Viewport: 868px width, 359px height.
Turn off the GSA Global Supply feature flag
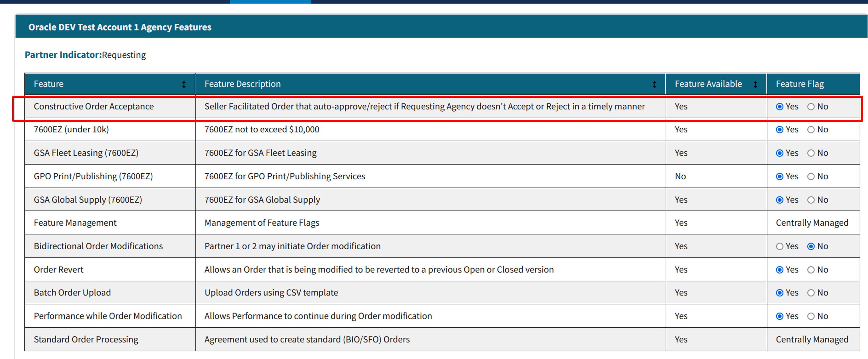coord(811,199)
